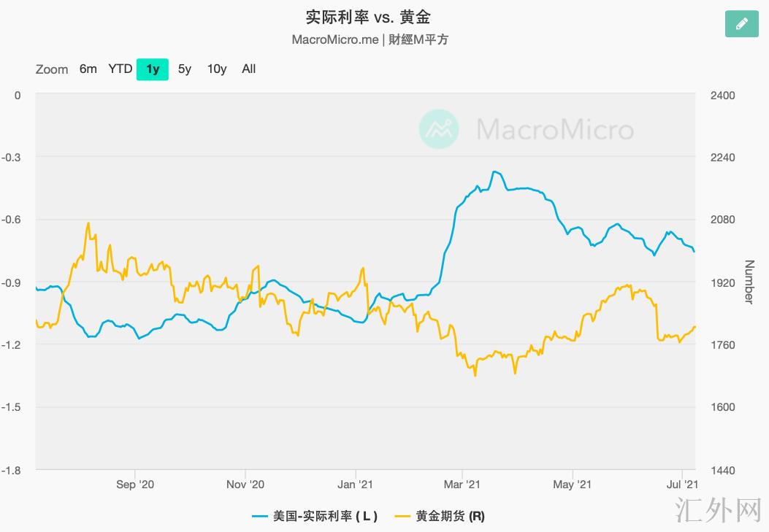Select the 6m zoom range
The height and width of the screenshot is (532, 769).
88,69
